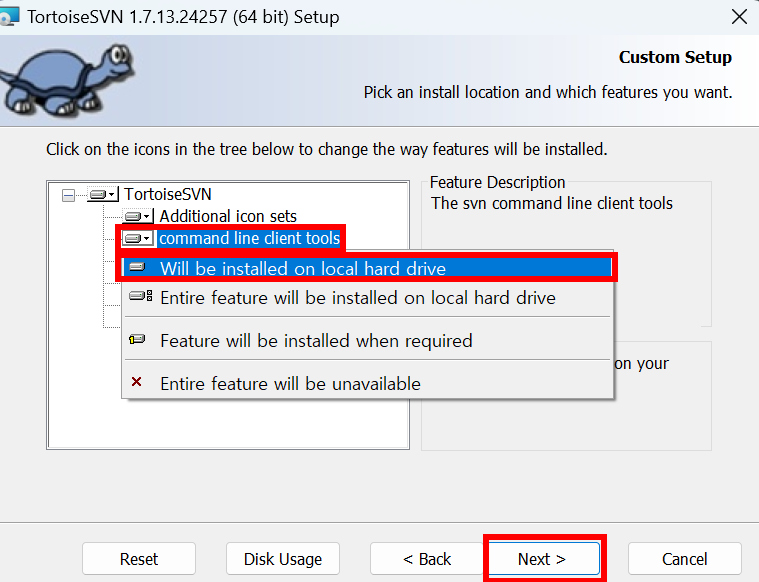Open the Disk Usage dialog
This screenshot has height=582, width=759.
point(283,559)
